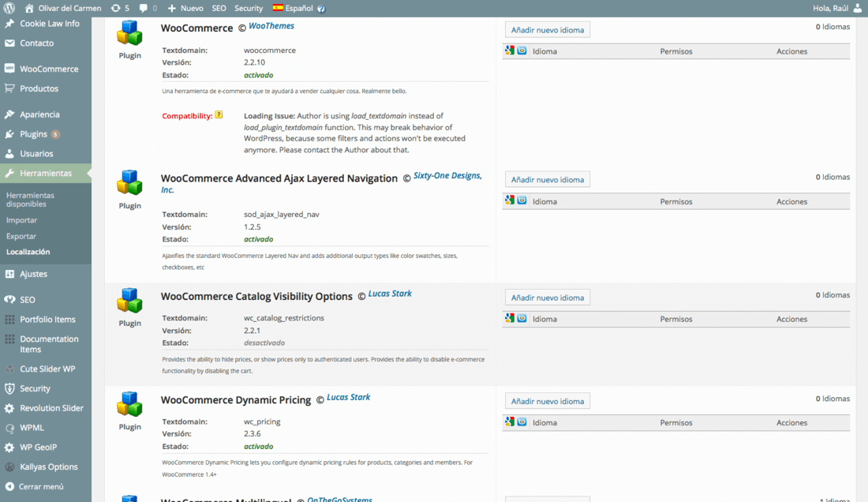
Task: Click Google translate icon in Ajax Layered Navigation table
Action: tap(510, 200)
